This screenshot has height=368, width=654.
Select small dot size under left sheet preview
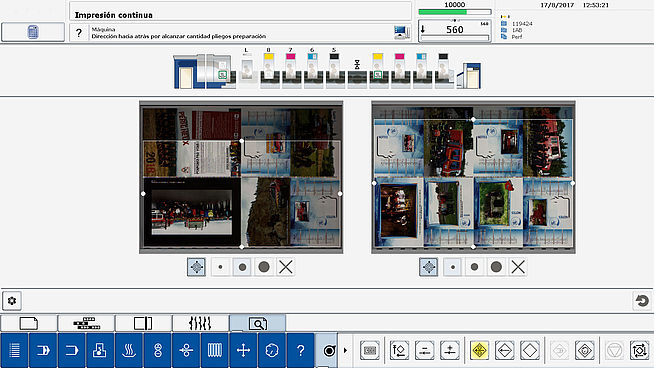(x=220, y=267)
